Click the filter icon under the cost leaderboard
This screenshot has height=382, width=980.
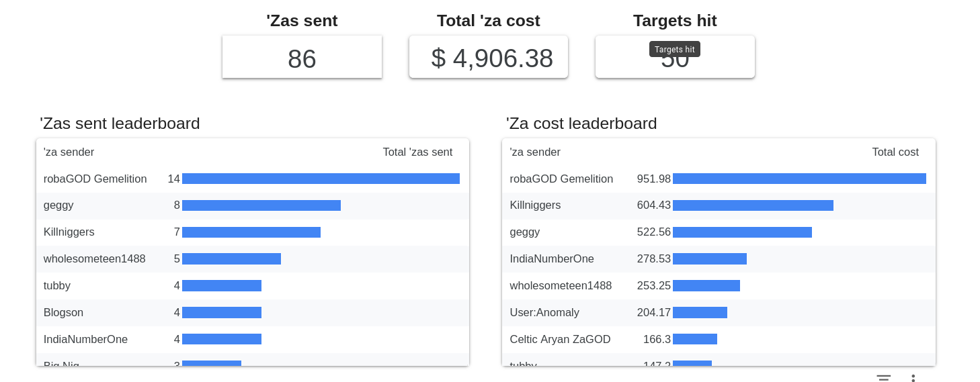883,378
